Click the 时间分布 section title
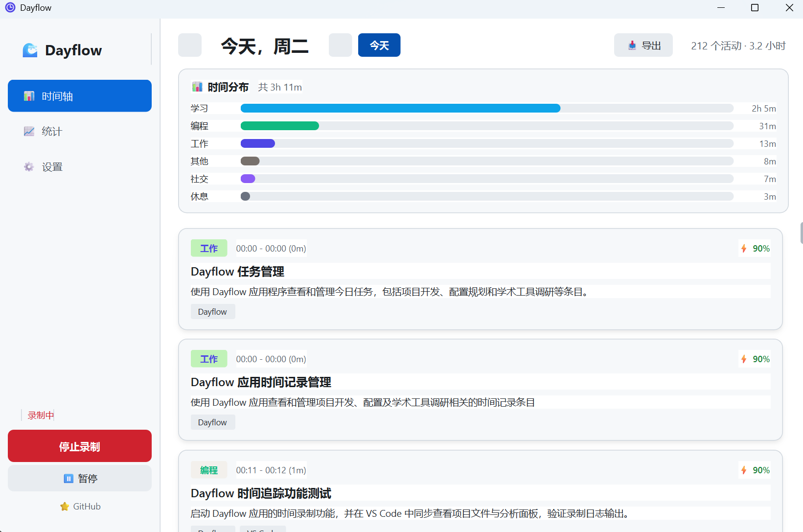Viewport: 803px width, 532px height. (x=228, y=87)
